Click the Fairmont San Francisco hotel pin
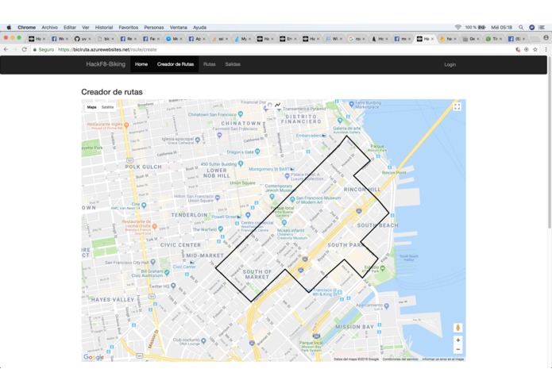The image size is (552, 392). [219, 135]
